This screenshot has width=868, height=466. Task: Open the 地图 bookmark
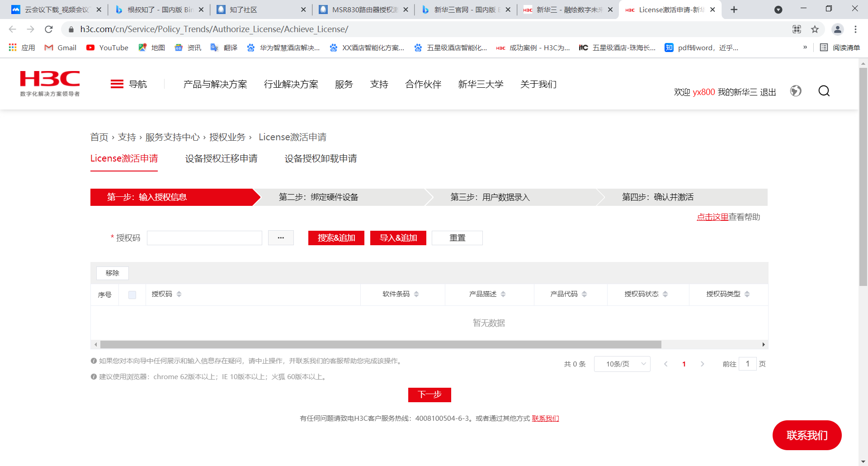point(151,48)
